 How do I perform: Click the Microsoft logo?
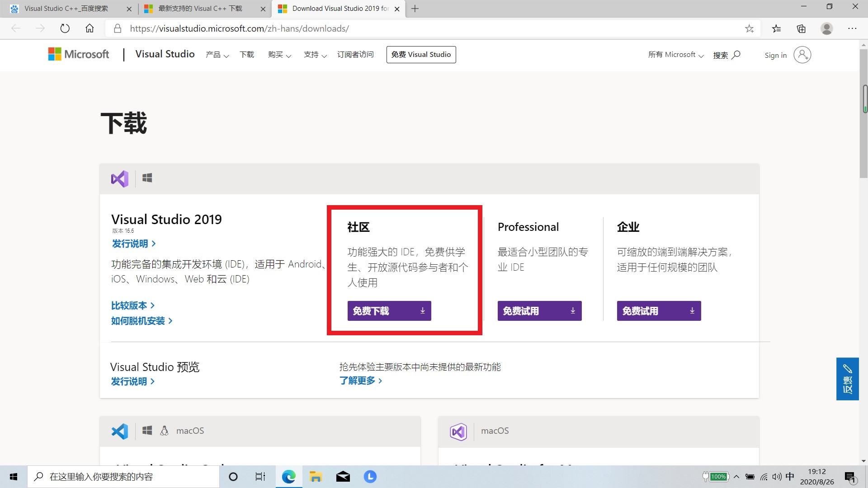[x=78, y=54]
